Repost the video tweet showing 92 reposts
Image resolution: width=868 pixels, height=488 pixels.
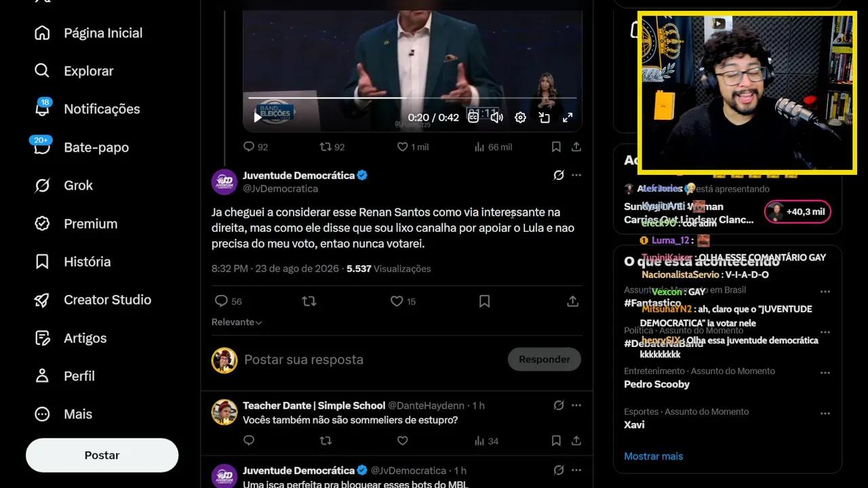coord(332,147)
